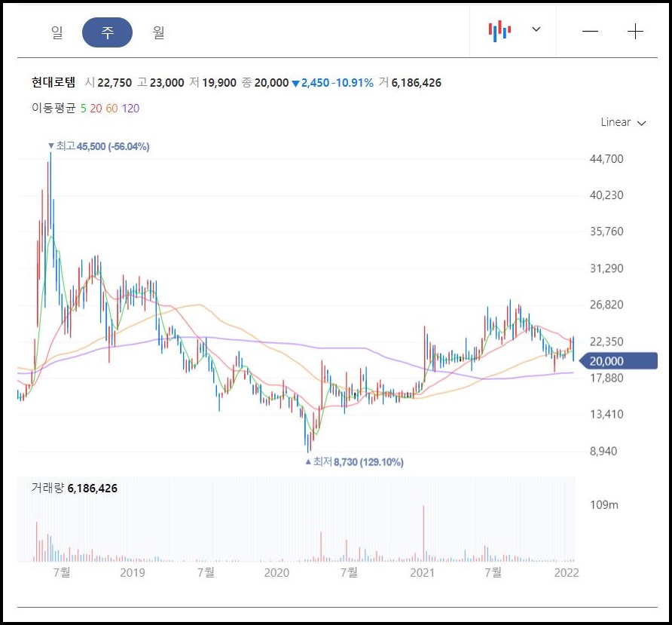Click the 거래량 6,186,426 volume label

(74, 488)
